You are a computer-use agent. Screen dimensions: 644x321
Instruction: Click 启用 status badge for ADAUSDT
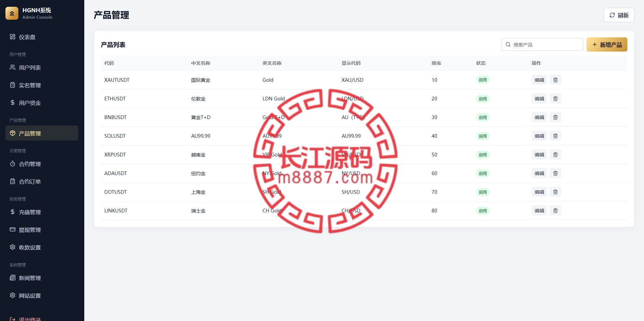(x=483, y=173)
